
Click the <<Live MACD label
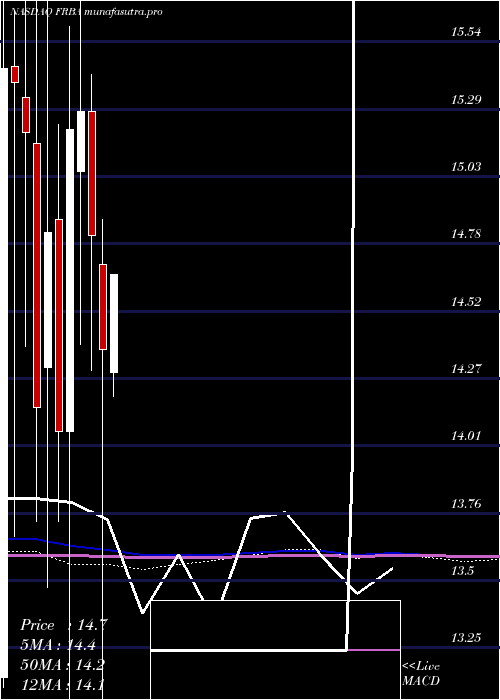[x=421, y=673]
